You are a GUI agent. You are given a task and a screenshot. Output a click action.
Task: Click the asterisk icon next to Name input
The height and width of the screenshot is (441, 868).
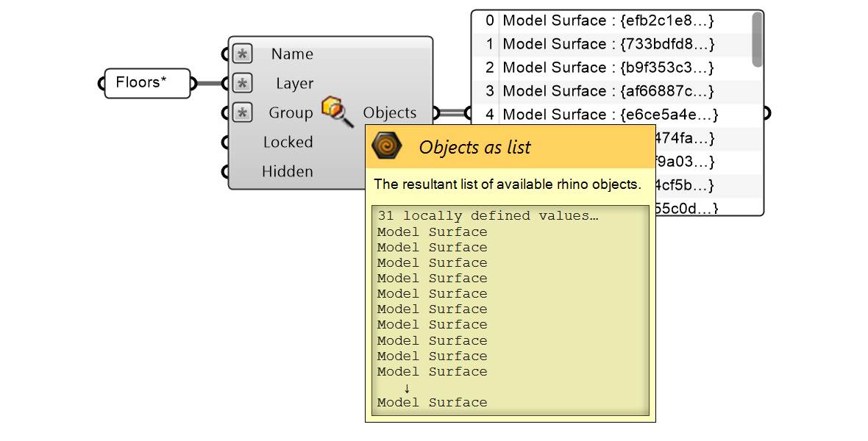[242, 53]
